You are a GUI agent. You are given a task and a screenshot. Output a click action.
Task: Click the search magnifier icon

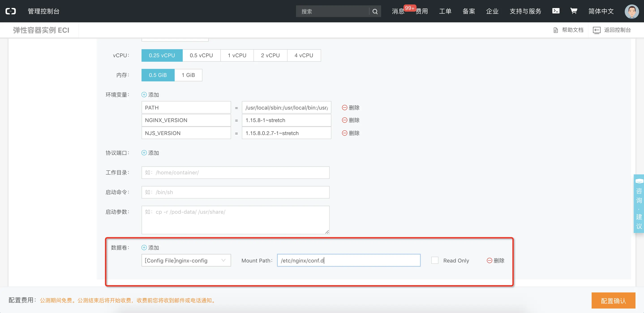coord(375,11)
